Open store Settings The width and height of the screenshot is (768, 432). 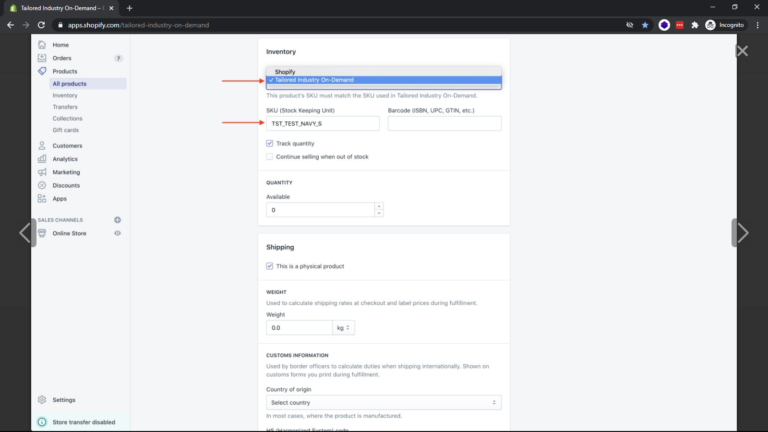click(x=63, y=400)
